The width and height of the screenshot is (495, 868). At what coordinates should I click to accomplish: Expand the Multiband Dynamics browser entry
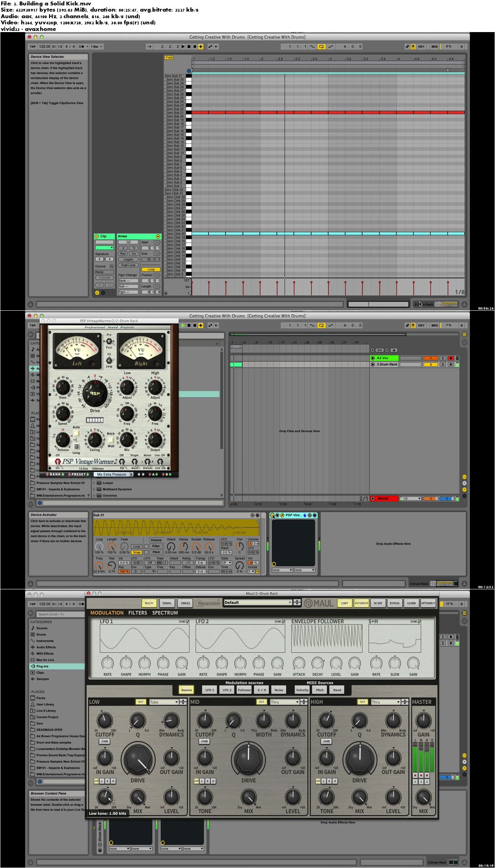pos(94,489)
